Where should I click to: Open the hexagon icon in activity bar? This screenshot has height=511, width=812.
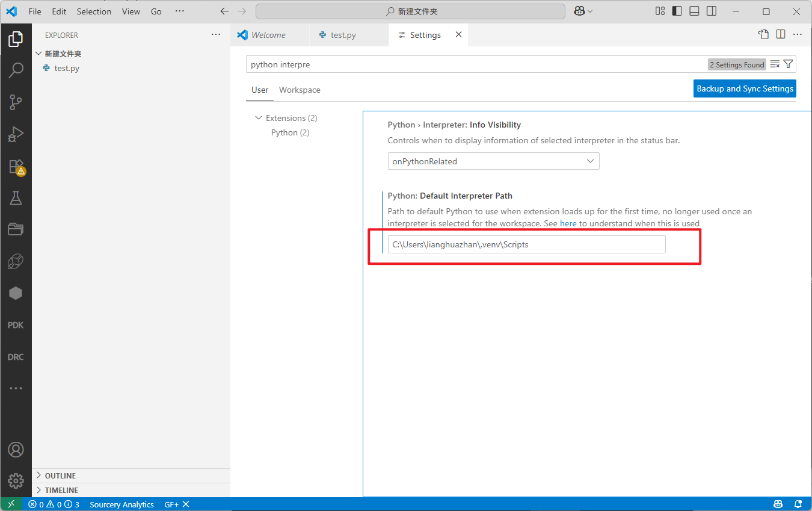(x=16, y=293)
